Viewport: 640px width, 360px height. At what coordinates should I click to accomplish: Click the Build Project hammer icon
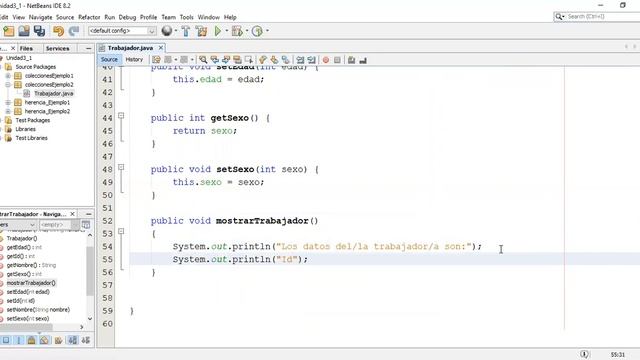186,31
